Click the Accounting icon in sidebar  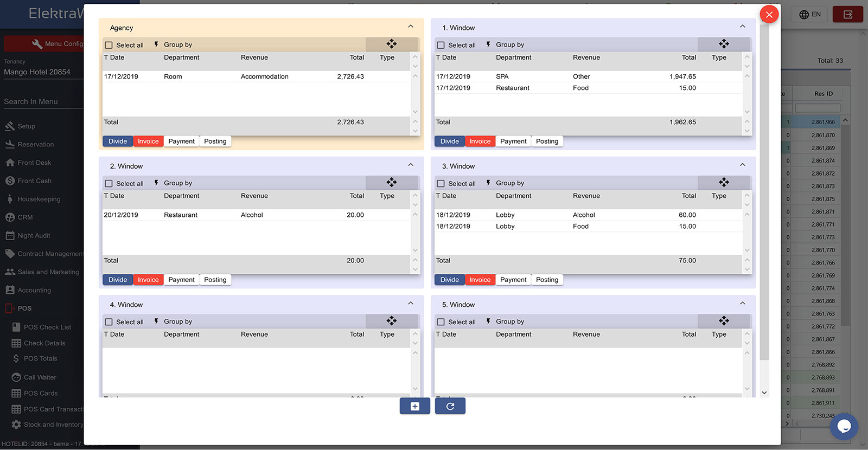pyautogui.click(x=10, y=290)
